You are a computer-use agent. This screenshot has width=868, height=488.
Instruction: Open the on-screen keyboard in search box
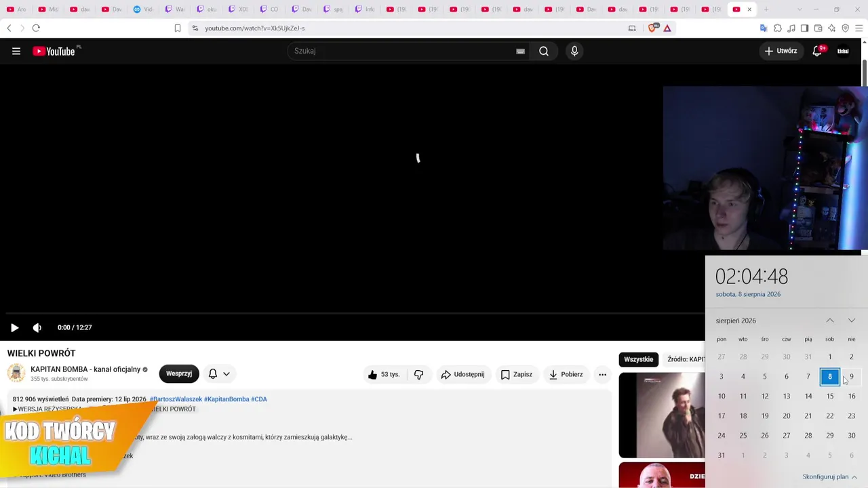(x=520, y=52)
